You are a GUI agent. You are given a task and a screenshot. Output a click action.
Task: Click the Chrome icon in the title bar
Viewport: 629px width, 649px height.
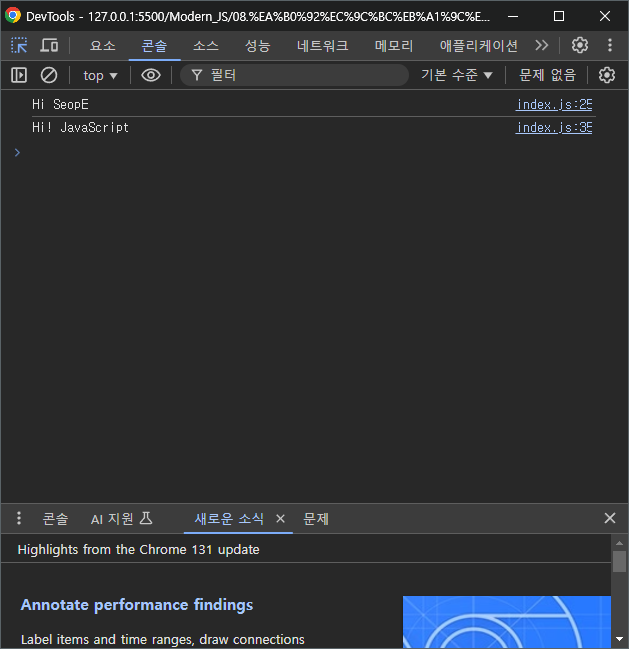point(13,16)
